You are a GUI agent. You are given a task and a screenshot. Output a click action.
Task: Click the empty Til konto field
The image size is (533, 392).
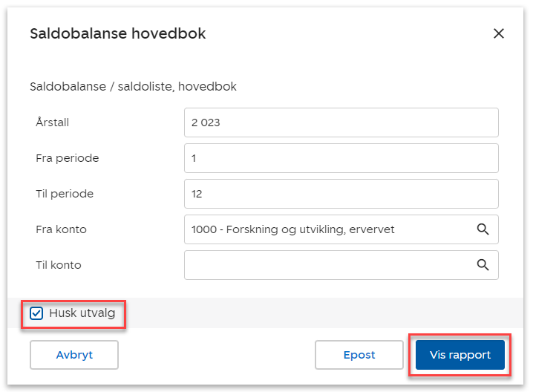[327, 265]
